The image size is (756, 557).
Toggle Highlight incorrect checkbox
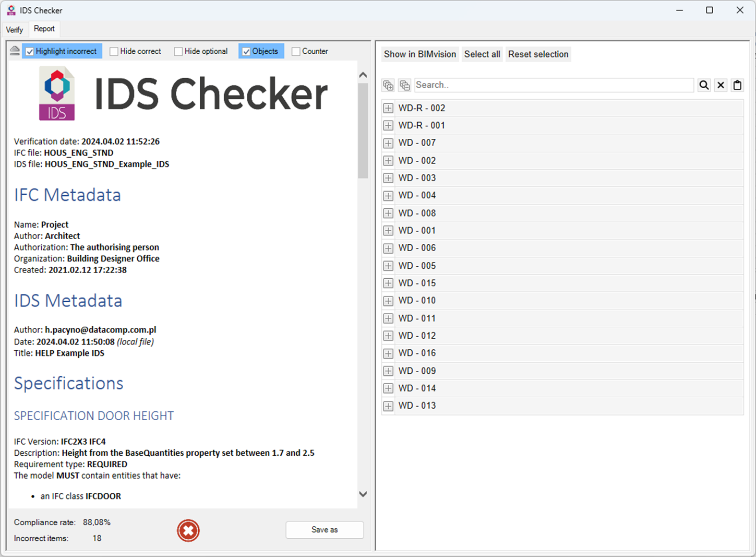tap(30, 51)
